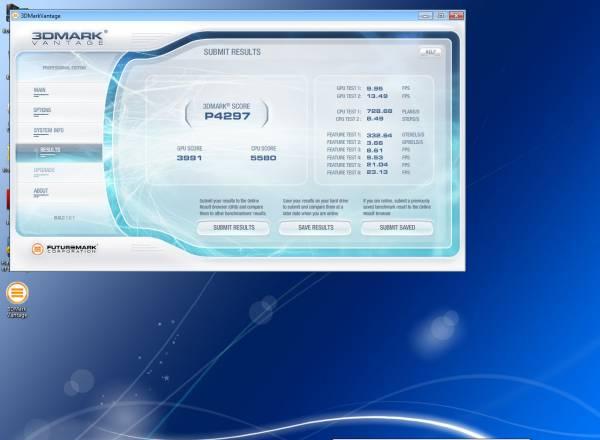Viewport: 600px width, 440px height.
Task: Click the description above Submit Results button
Action: click(233, 207)
